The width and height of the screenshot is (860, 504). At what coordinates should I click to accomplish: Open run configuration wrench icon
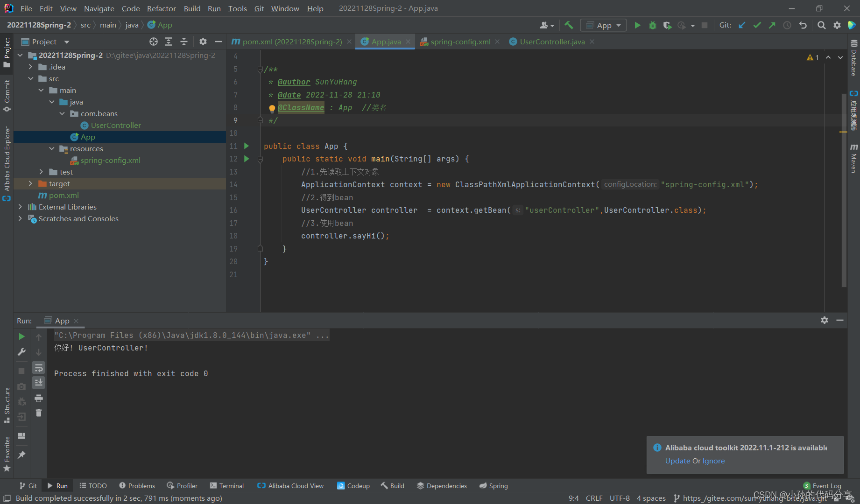tap(21, 352)
